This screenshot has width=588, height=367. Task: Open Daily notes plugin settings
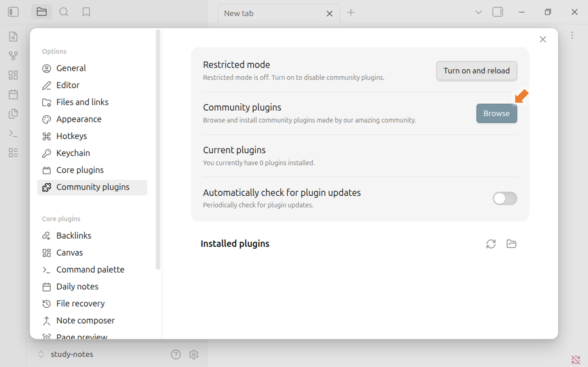92,286
